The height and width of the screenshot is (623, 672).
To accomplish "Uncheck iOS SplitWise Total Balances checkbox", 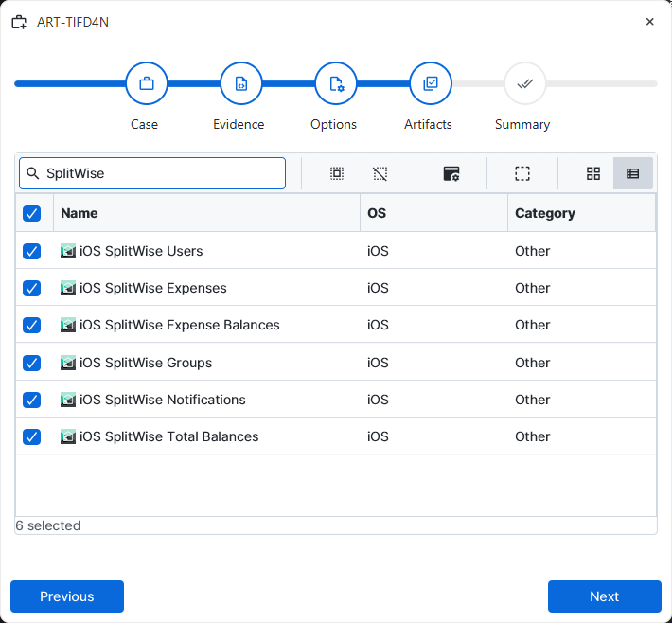I will 32,436.
